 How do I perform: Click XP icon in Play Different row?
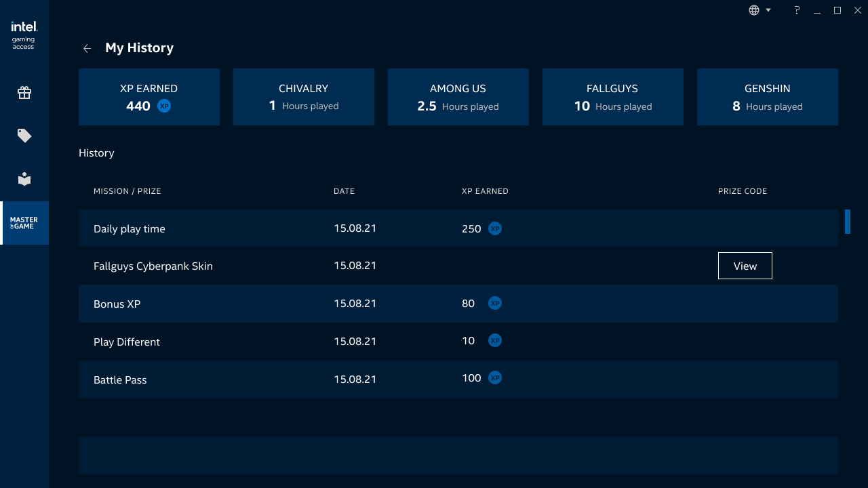click(x=495, y=340)
